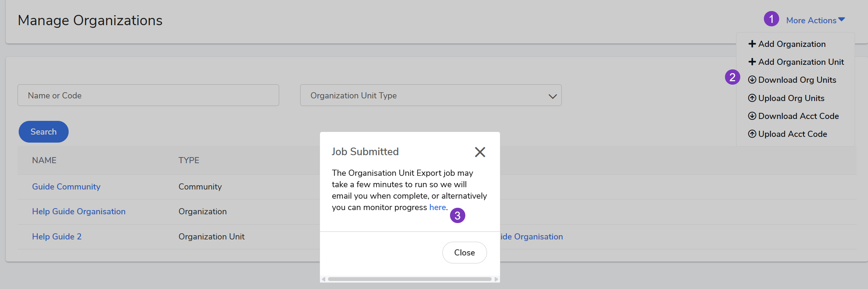Dismiss the Job Submitted dialog with X
Viewport: 868px width, 289px height.
(x=480, y=152)
